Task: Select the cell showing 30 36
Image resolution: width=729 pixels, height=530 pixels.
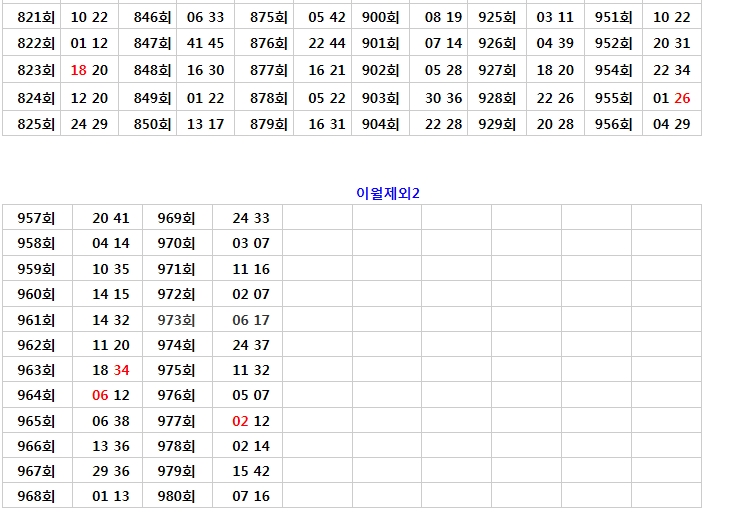Action: pos(443,98)
